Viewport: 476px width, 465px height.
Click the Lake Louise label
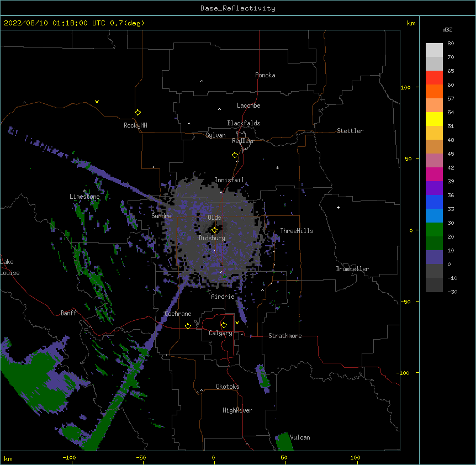point(10,267)
